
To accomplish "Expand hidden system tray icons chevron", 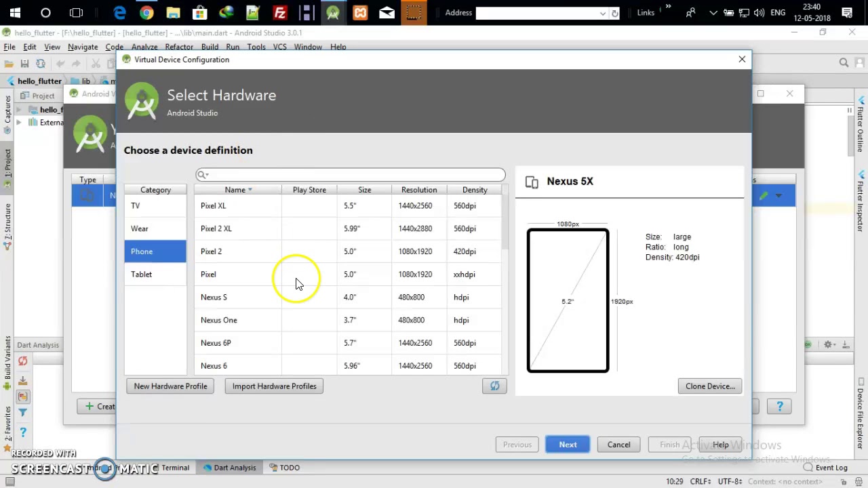I will (713, 12).
